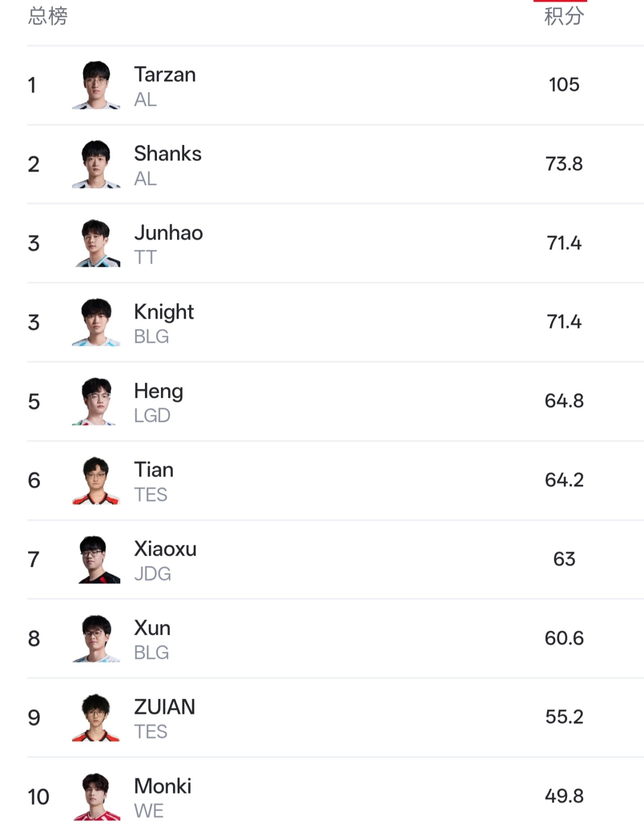Viewport: 644px width, 828px height.
Task: Tap ZUIAN's player avatar
Action: point(96,717)
